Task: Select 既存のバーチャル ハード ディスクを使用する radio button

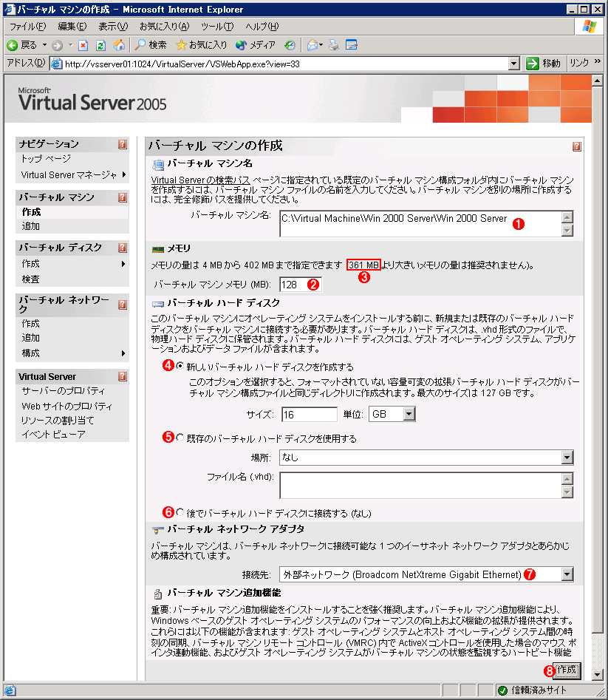Action: 180,438
